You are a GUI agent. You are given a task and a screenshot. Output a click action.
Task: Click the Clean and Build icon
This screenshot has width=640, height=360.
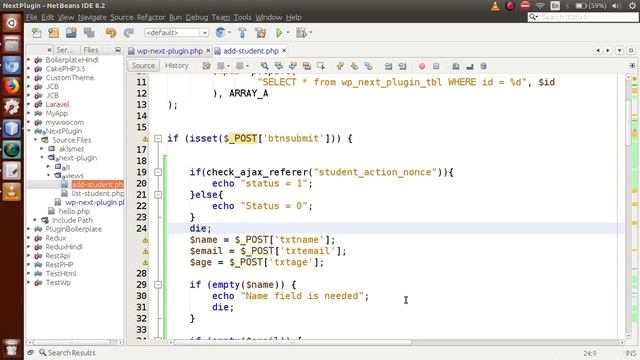click(260, 33)
